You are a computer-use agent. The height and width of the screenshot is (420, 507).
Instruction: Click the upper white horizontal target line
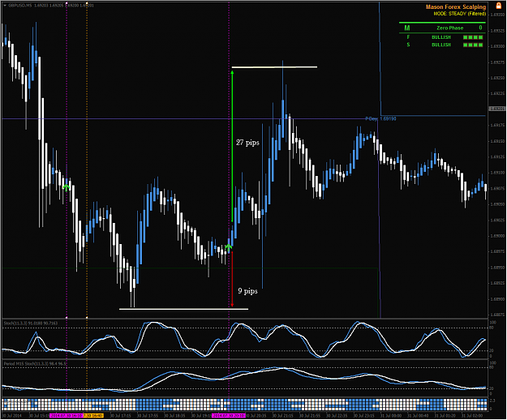[274, 66]
